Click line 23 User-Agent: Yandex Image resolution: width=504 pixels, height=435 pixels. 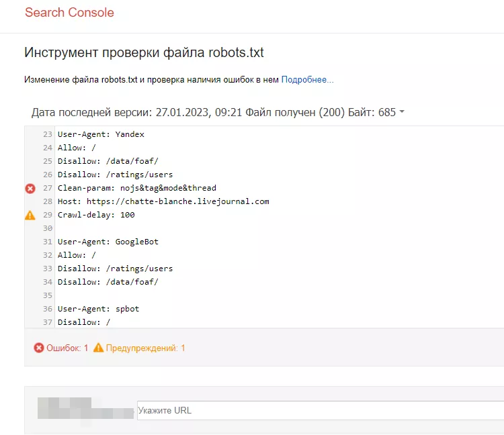[101, 134]
